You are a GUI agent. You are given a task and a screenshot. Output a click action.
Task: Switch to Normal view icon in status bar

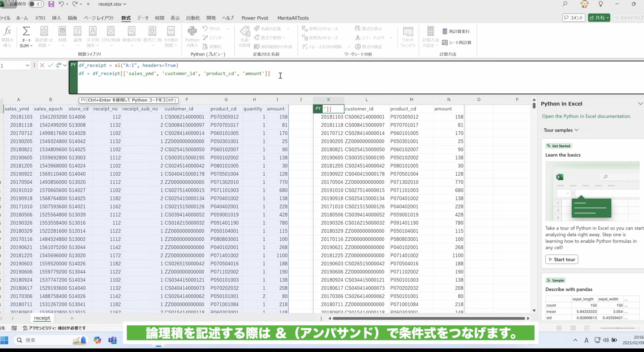point(559,328)
